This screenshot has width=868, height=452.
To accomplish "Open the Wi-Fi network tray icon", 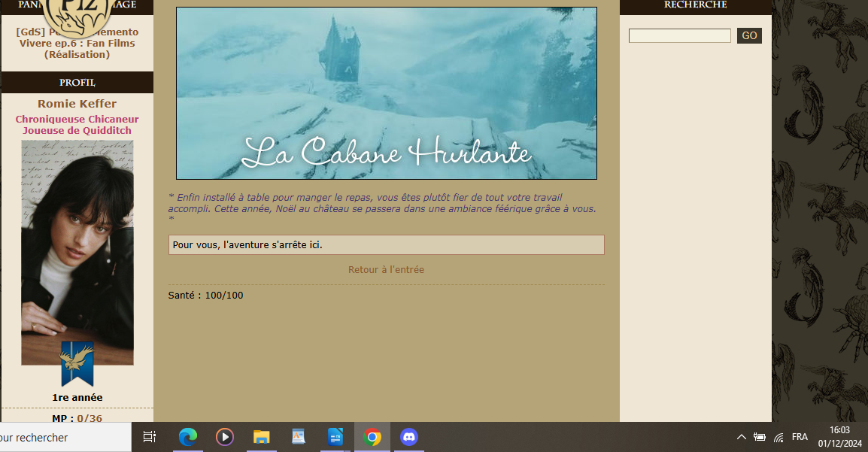I will (x=779, y=437).
